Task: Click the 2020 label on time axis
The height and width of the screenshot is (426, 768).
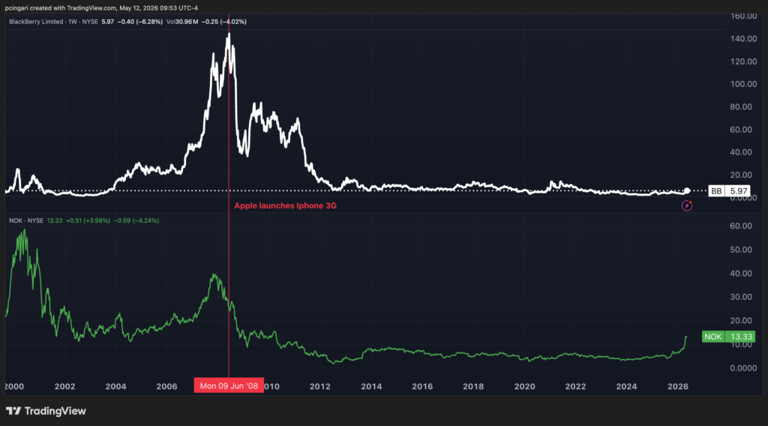Action: 525,386
